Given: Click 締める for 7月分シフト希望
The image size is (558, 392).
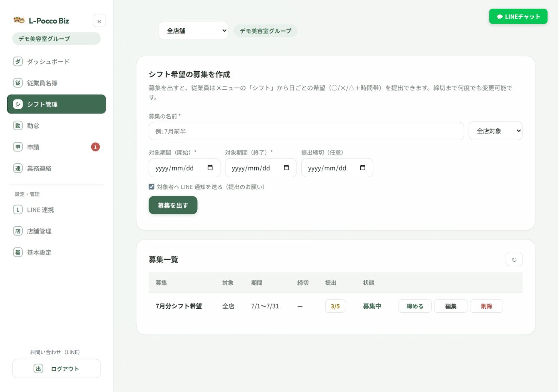Looking at the screenshot, I should click(415, 306).
